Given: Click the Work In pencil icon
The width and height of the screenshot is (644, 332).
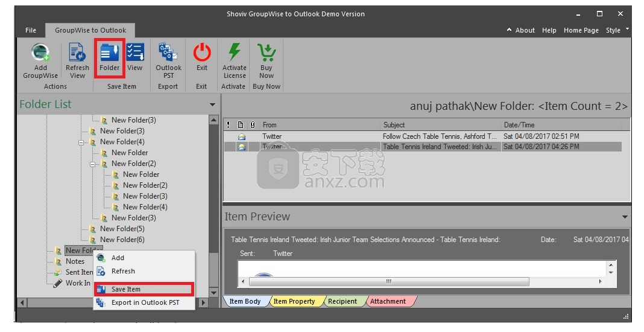Looking at the screenshot, I should (x=58, y=283).
